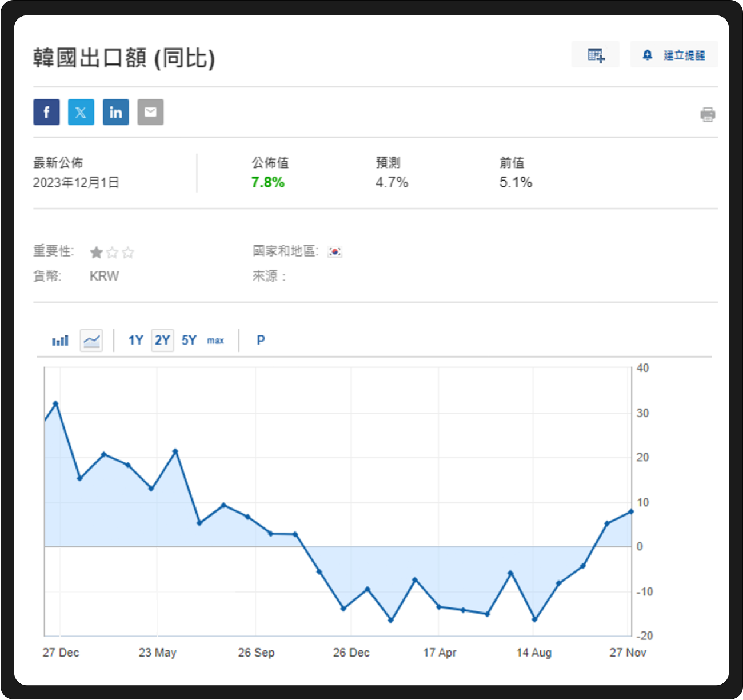
Task: Click the South Korea flag icon
Action: pyautogui.click(x=334, y=251)
